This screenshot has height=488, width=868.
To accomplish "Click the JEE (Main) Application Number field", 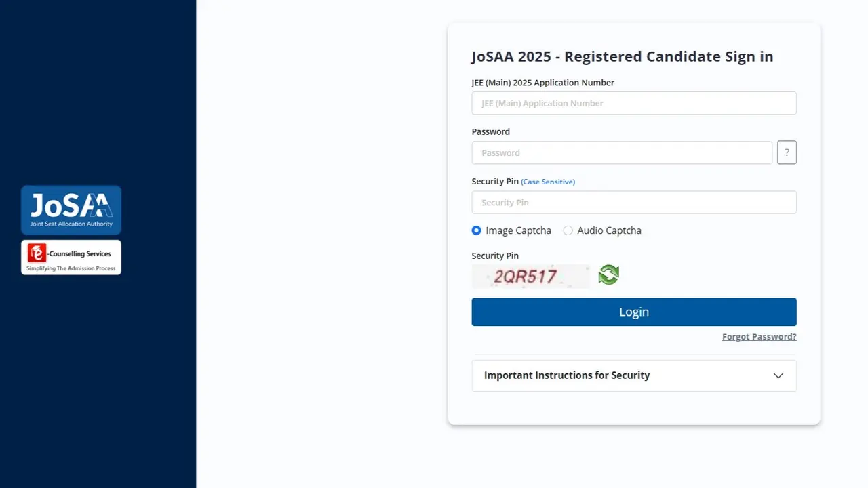I will coord(633,103).
